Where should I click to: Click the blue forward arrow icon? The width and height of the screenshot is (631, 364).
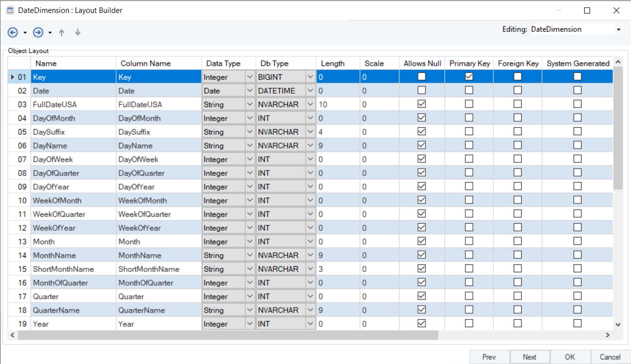coord(38,32)
